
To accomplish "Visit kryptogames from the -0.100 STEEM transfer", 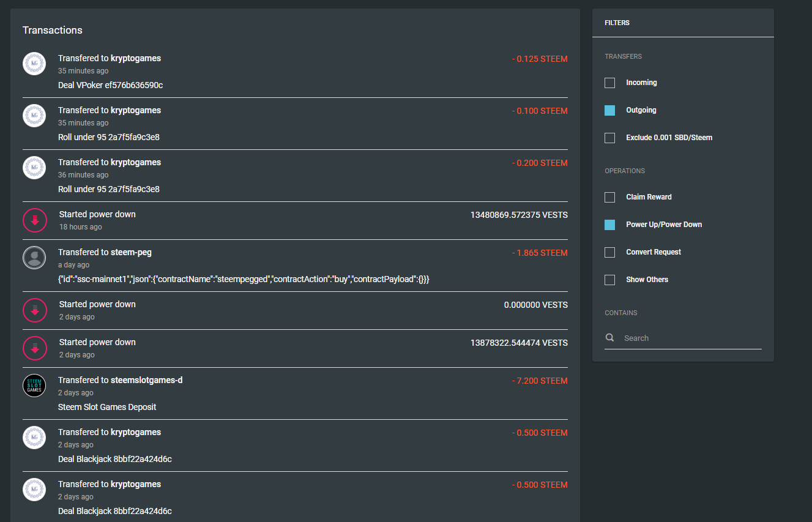I will 136,110.
